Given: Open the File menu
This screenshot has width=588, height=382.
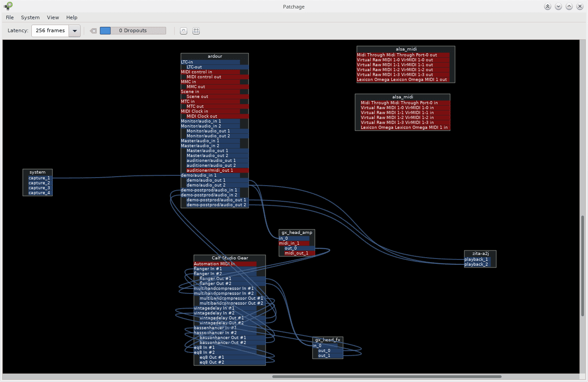Looking at the screenshot, I should (10, 17).
